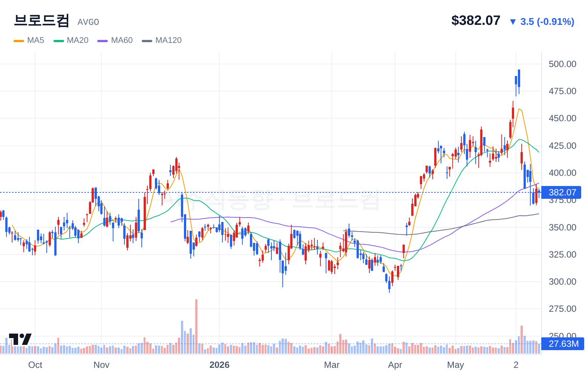This screenshot has height=375, width=588.
Task: Click the 275.00 price axis label
Action: click(562, 309)
